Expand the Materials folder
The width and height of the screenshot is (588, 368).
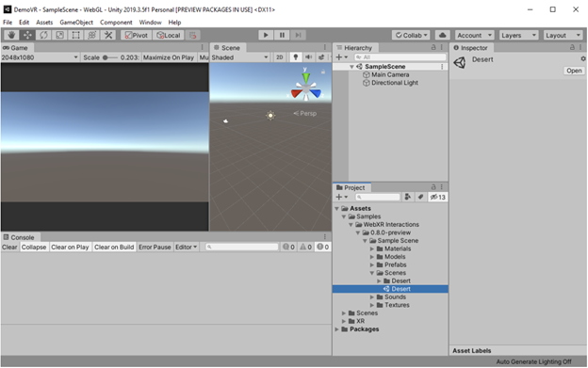coord(372,249)
